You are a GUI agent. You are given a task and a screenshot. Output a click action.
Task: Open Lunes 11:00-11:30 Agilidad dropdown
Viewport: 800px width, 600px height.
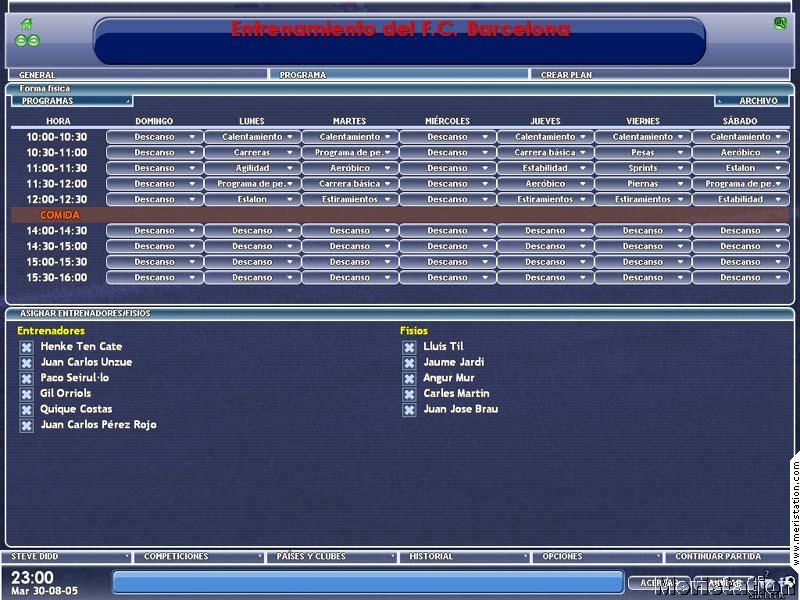point(252,168)
